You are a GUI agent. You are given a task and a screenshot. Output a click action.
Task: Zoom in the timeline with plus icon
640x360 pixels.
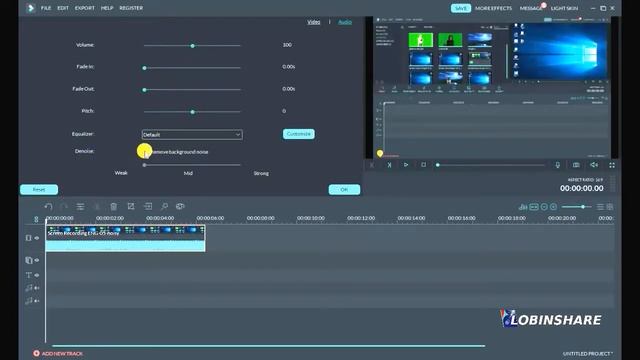[553, 207]
